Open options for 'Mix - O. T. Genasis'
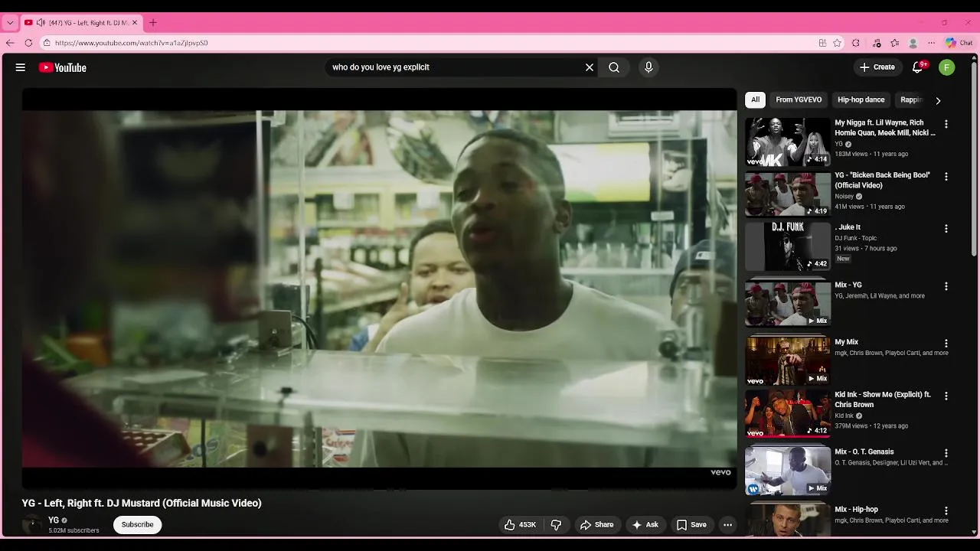Screen dimensions: 980x551 pos(946,453)
